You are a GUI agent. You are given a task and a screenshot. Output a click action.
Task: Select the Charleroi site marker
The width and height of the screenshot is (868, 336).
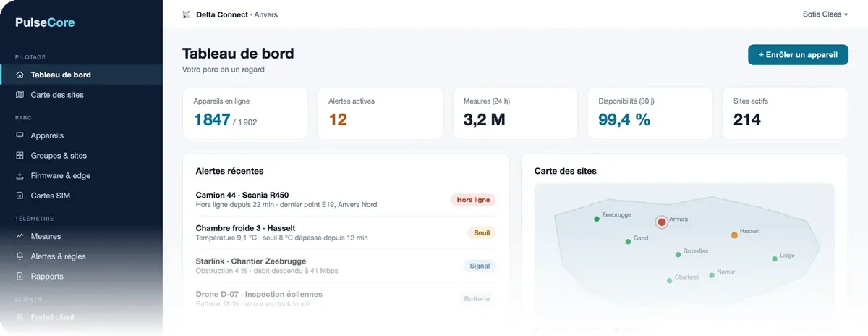click(x=669, y=280)
